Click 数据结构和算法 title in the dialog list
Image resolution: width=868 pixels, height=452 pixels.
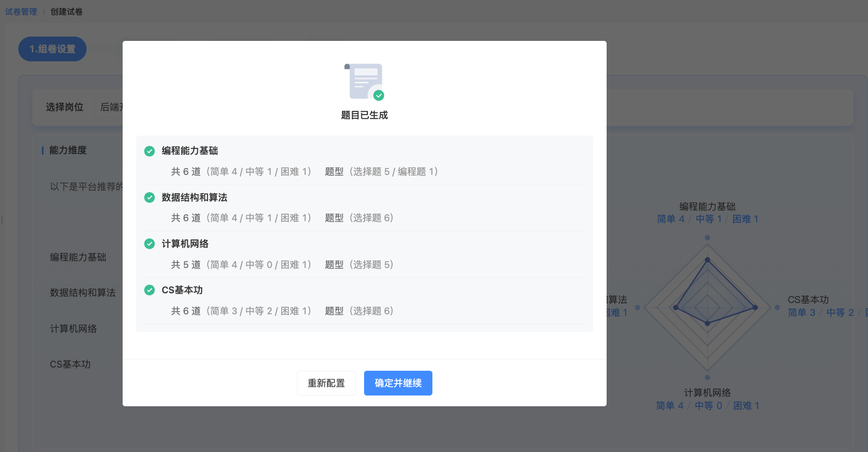pos(195,197)
